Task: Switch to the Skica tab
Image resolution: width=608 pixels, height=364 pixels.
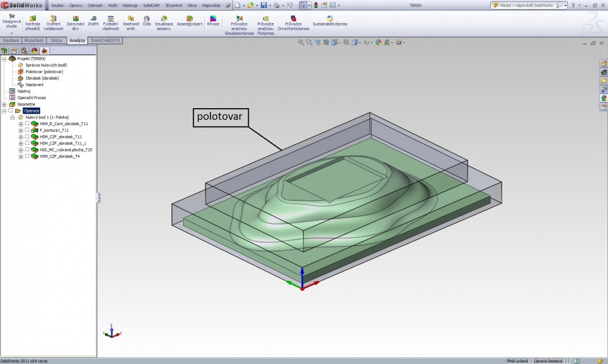Action: click(56, 40)
